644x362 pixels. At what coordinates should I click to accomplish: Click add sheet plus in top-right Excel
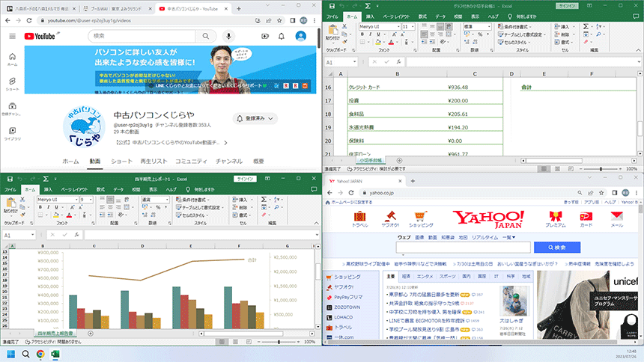click(399, 161)
